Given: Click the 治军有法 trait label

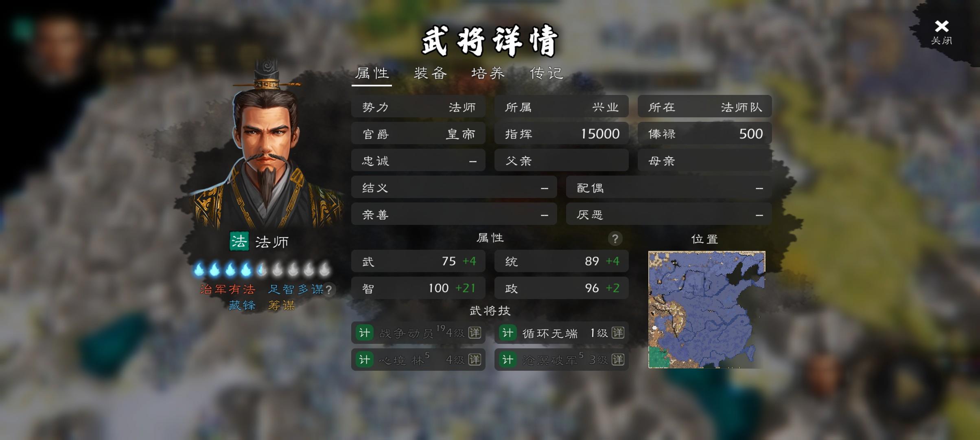Looking at the screenshot, I should (227, 289).
